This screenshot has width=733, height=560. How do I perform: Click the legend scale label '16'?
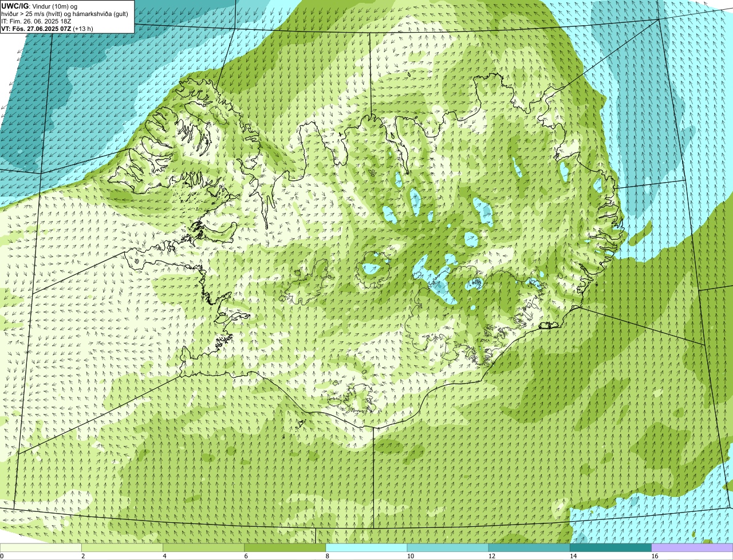pos(655,556)
